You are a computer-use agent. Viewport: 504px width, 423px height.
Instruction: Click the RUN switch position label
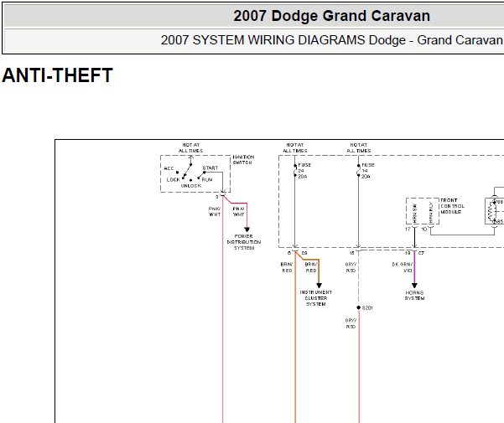207,180
